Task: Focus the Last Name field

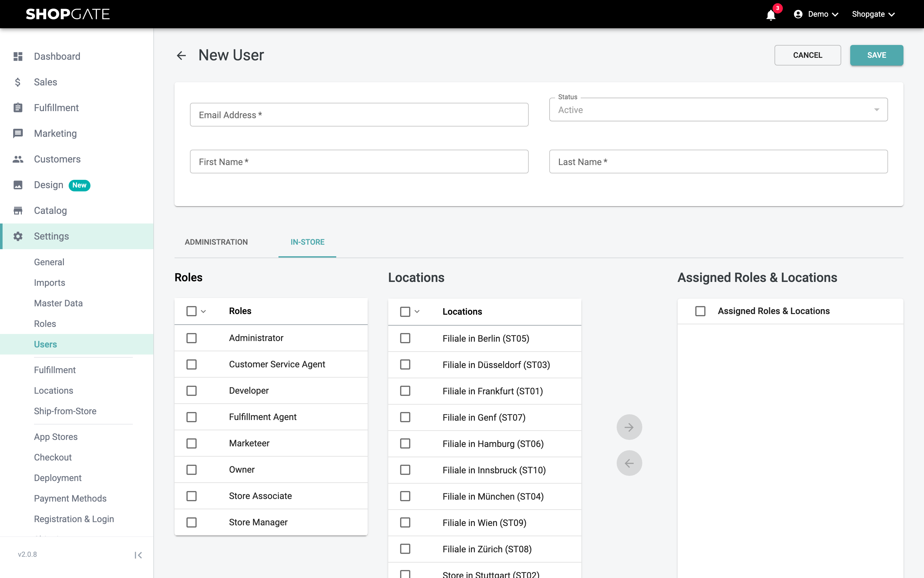Action: [x=718, y=162]
